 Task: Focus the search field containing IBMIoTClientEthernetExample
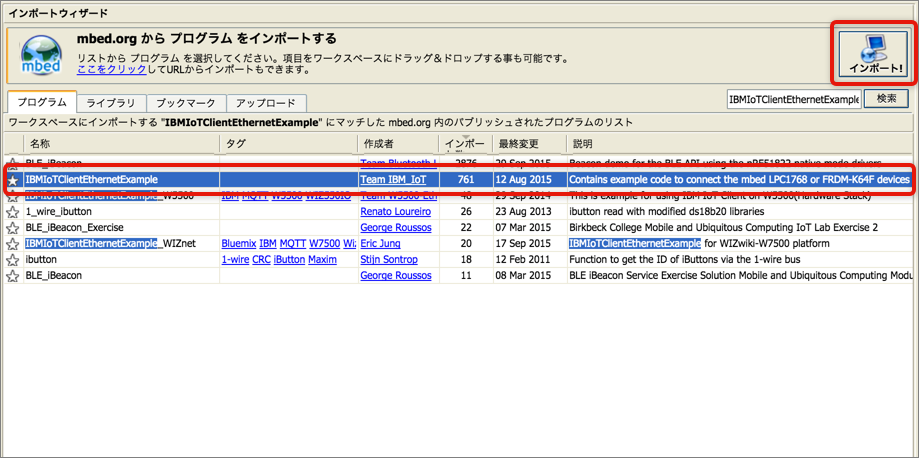pos(794,99)
